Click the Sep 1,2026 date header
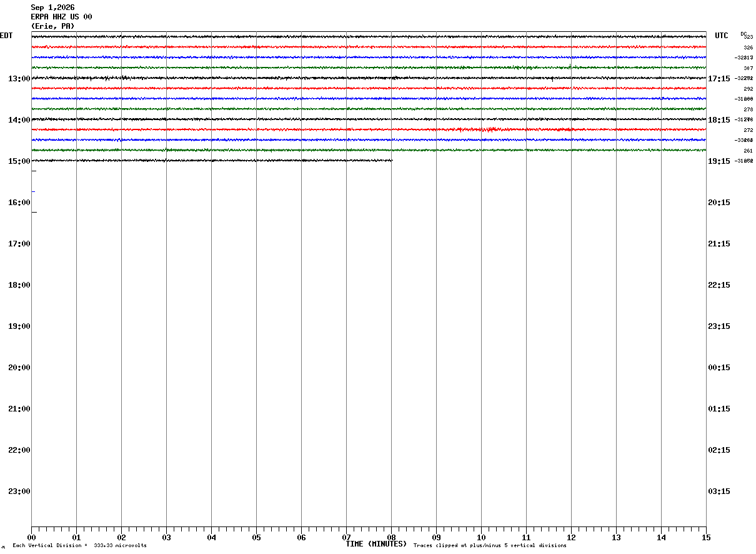756x554 pixels. pyautogui.click(x=52, y=8)
